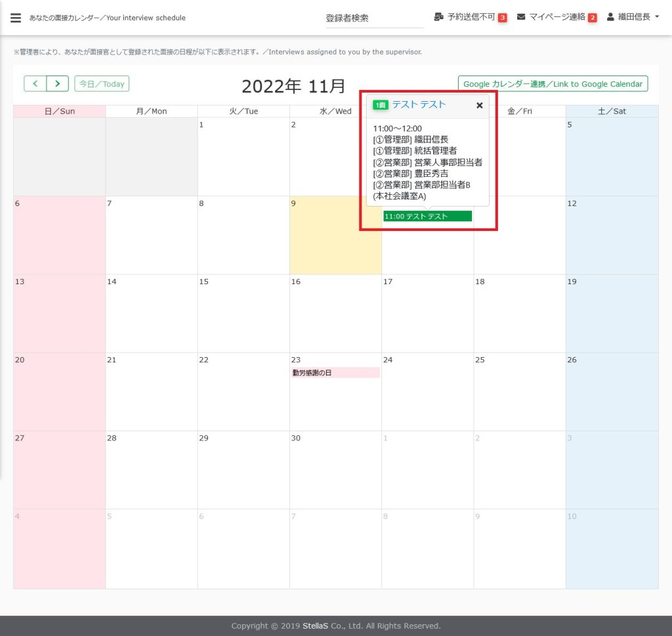Screen dimensions: 672x636
Task: Open the hamburger sidebar menu
Action: 16,18
